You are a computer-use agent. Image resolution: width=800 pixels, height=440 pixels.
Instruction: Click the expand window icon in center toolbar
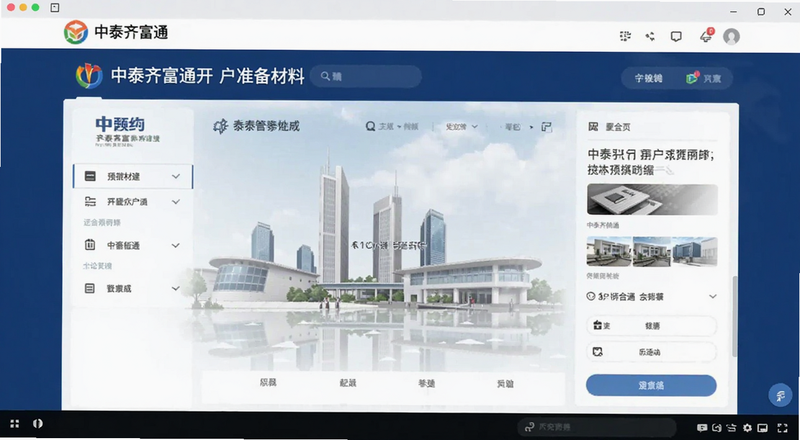[546, 127]
